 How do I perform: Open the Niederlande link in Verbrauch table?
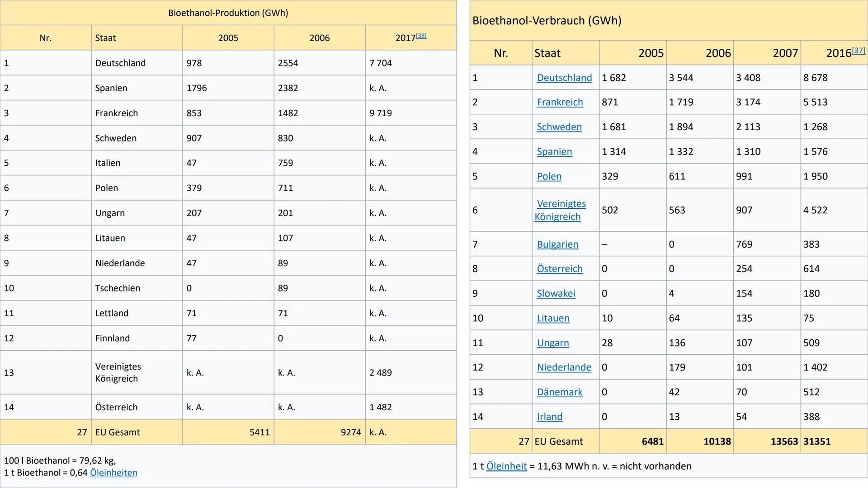coord(564,367)
